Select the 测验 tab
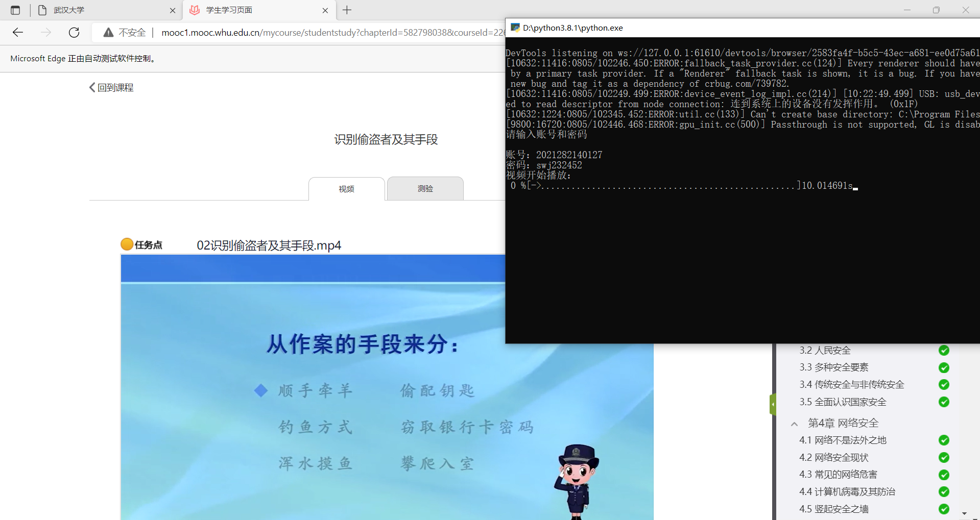This screenshot has width=980, height=520. pos(425,188)
